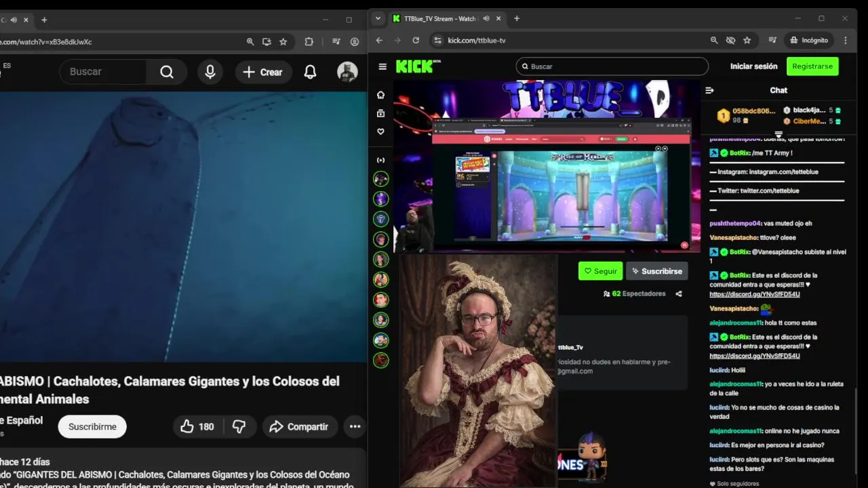Open media controls in the YouTube window
Screen dimensions: 868x488
[x=336, y=41]
